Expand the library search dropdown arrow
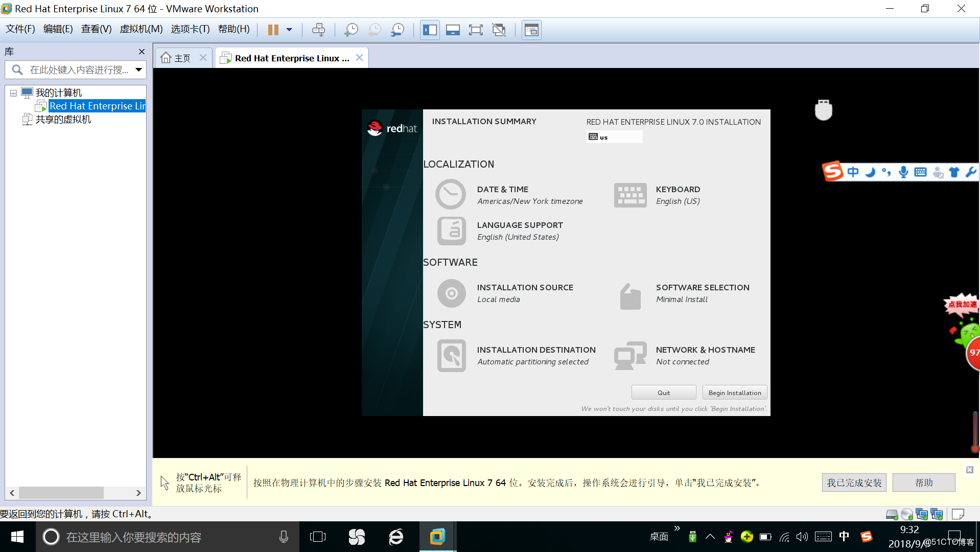The image size is (980, 552). [x=138, y=70]
